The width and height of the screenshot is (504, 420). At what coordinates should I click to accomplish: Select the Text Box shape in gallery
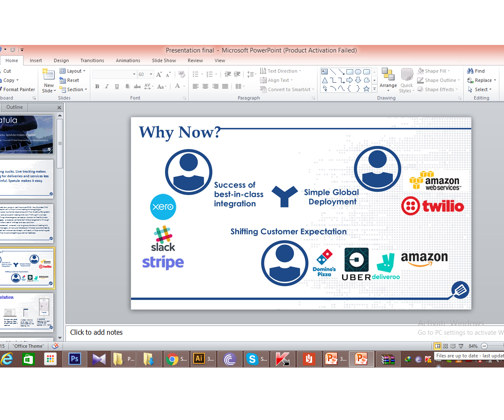325,72
